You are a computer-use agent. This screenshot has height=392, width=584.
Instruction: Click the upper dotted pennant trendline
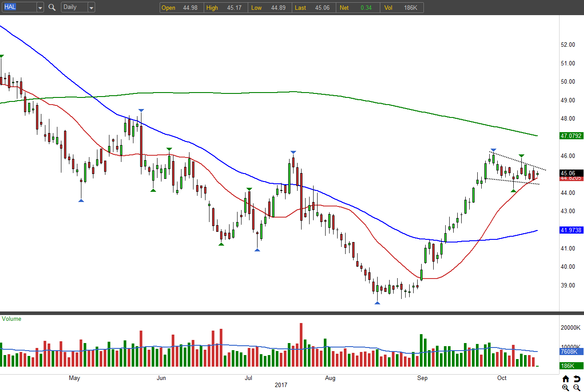tap(518, 161)
